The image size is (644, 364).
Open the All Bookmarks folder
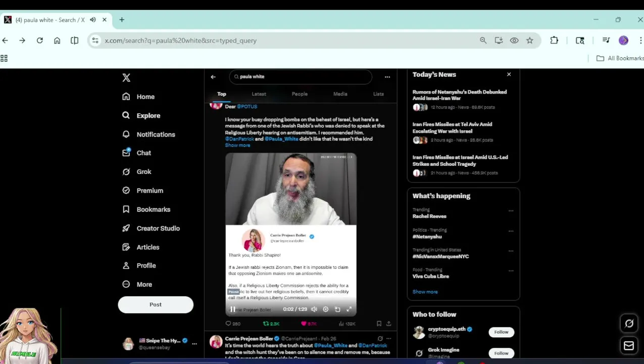click(x=620, y=58)
